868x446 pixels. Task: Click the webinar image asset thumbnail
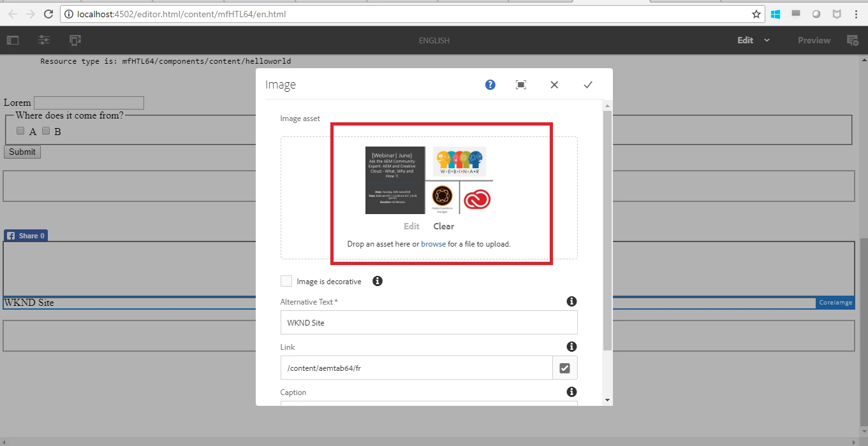(429, 180)
